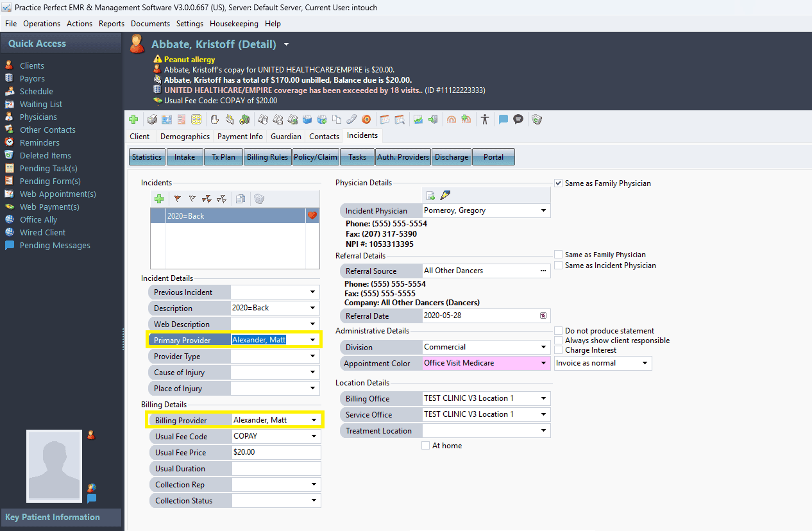
Task: Check the Charge Interest box
Action: [559, 350]
